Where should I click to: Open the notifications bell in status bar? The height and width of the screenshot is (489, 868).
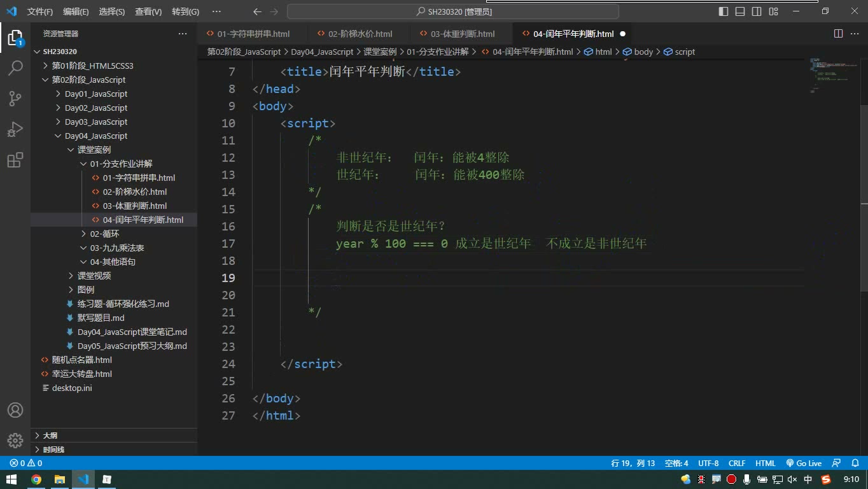coord(854,464)
